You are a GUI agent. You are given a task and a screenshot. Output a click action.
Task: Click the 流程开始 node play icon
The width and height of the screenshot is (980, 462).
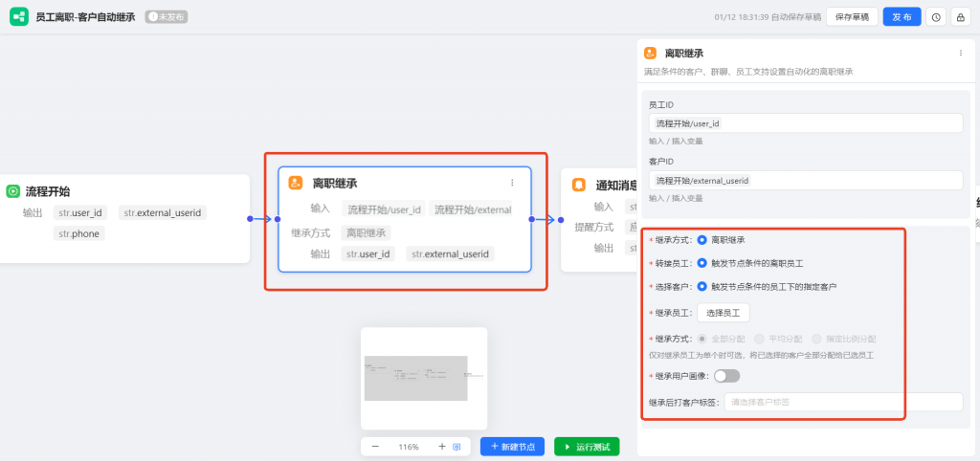click(x=13, y=191)
